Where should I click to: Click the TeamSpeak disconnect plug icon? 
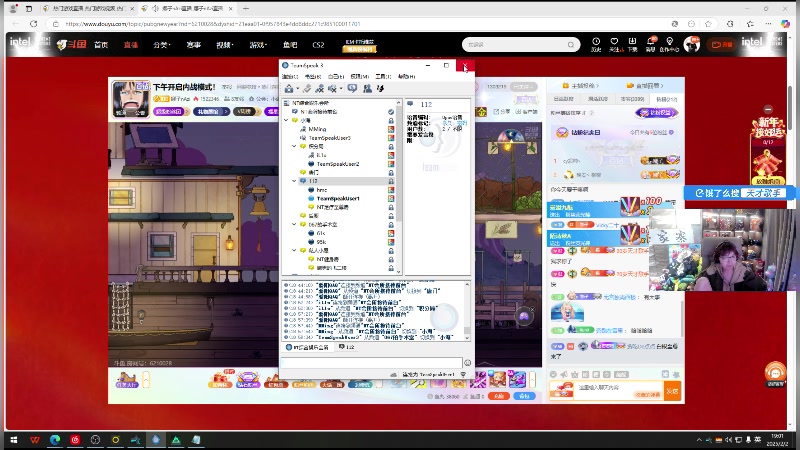307,88
